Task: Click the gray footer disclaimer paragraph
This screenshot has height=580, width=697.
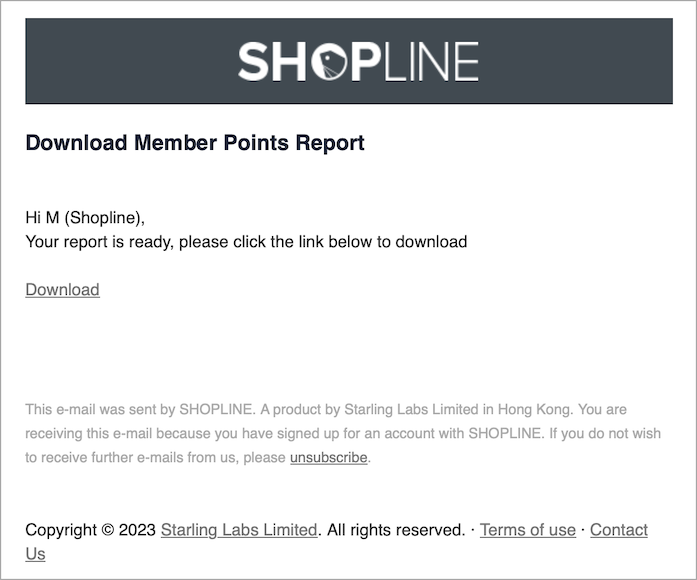Action: [343, 433]
